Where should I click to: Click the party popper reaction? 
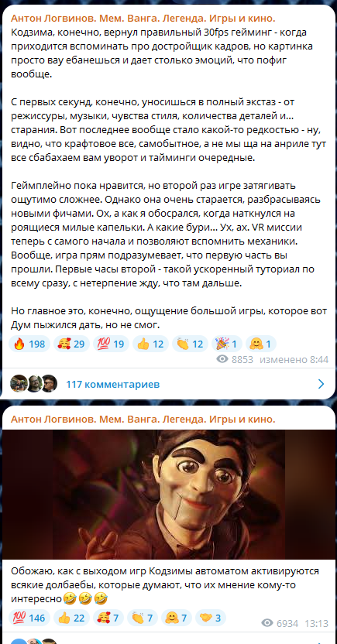pyautogui.click(x=227, y=344)
